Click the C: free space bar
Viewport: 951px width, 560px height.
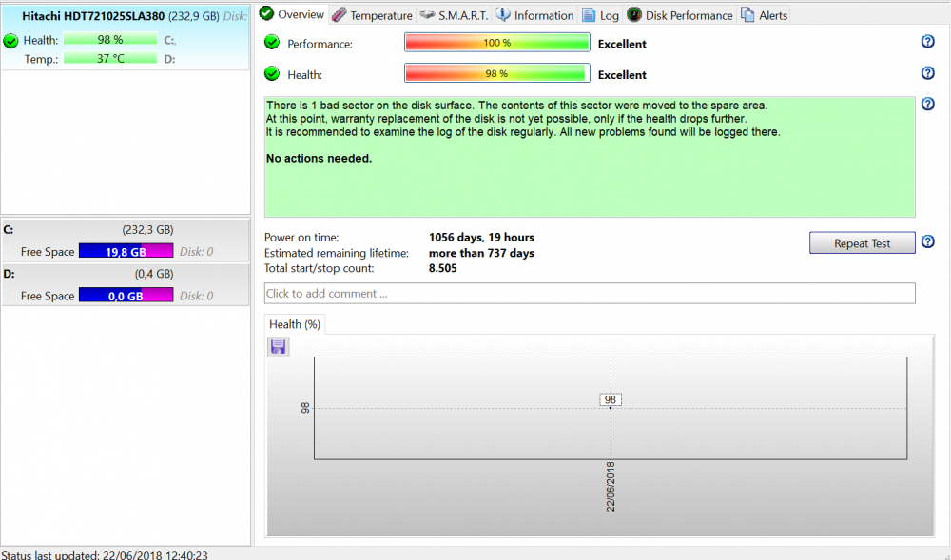(126, 251)
